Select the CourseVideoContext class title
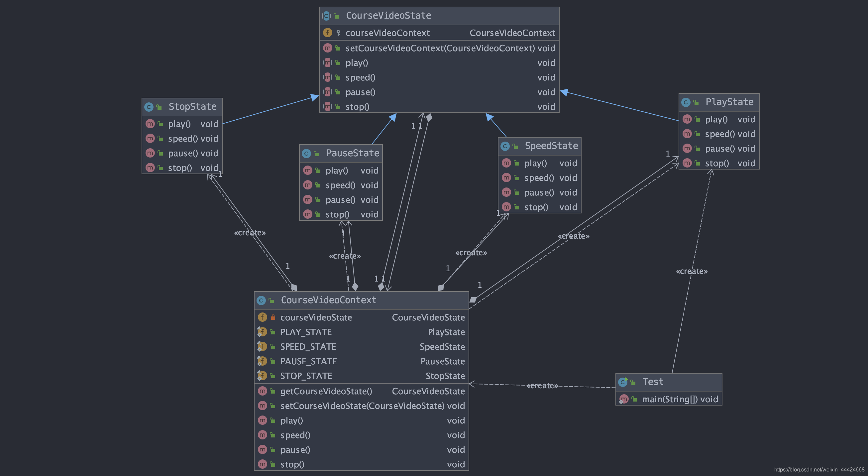 click(x=329, y=300)
